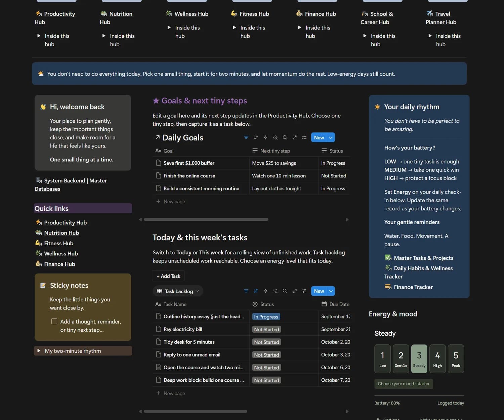Click page icon of Save first $1,000 buffer
Image resolution: width=504 pixels, height=420 pixels.
point(159,163)
